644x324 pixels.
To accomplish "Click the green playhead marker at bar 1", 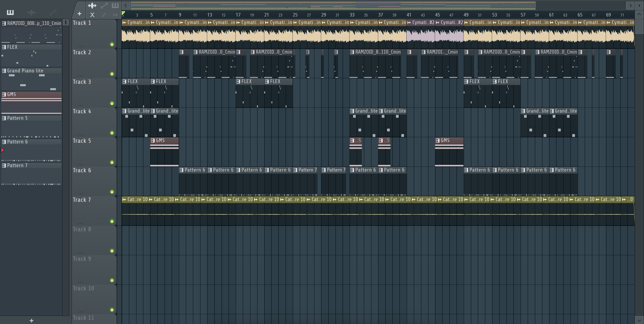I will pos(123,13).
